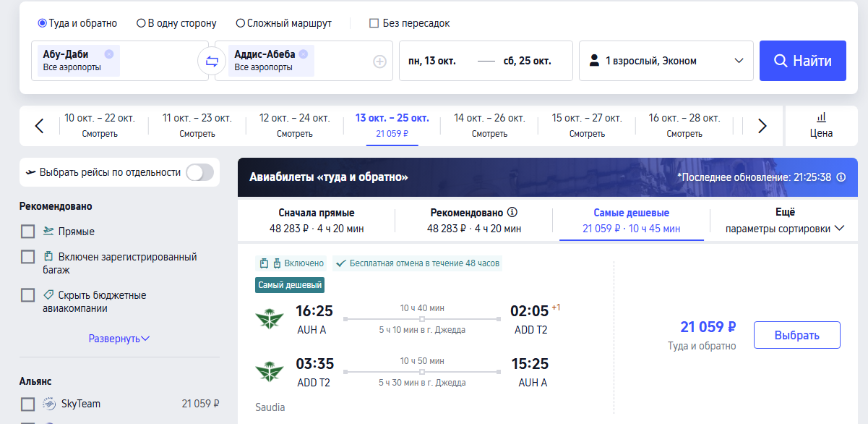
Task: Show earlier dates with left arrow
Action: point(40,126)
